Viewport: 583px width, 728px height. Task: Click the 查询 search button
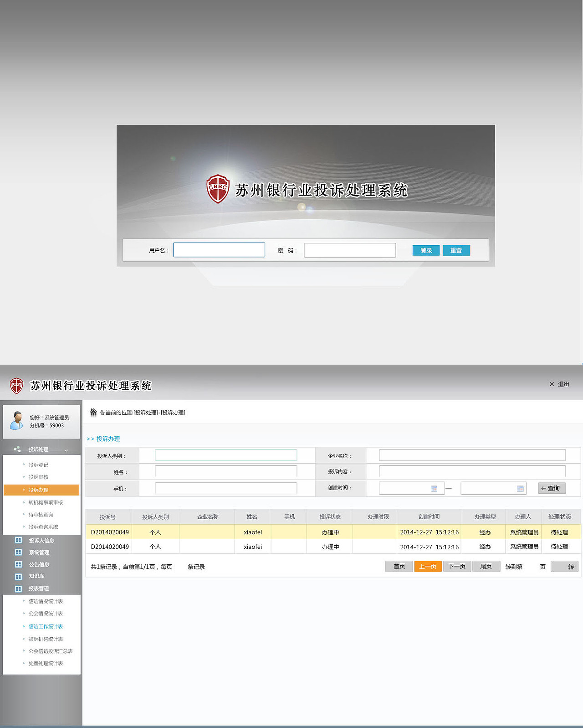click(x=552, y=488)
